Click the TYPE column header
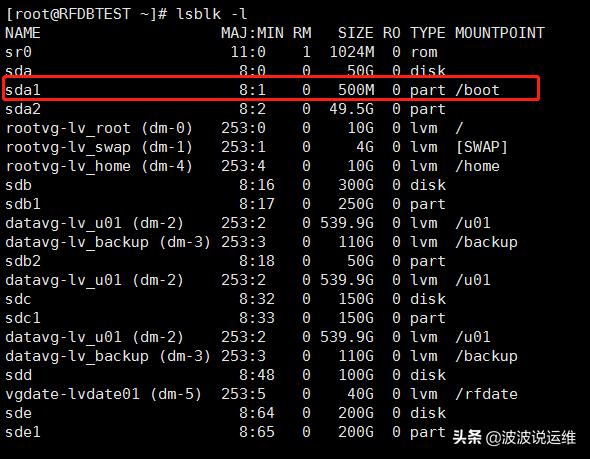The height and width of the screenshot is (459, 590). tap(427, 33)
